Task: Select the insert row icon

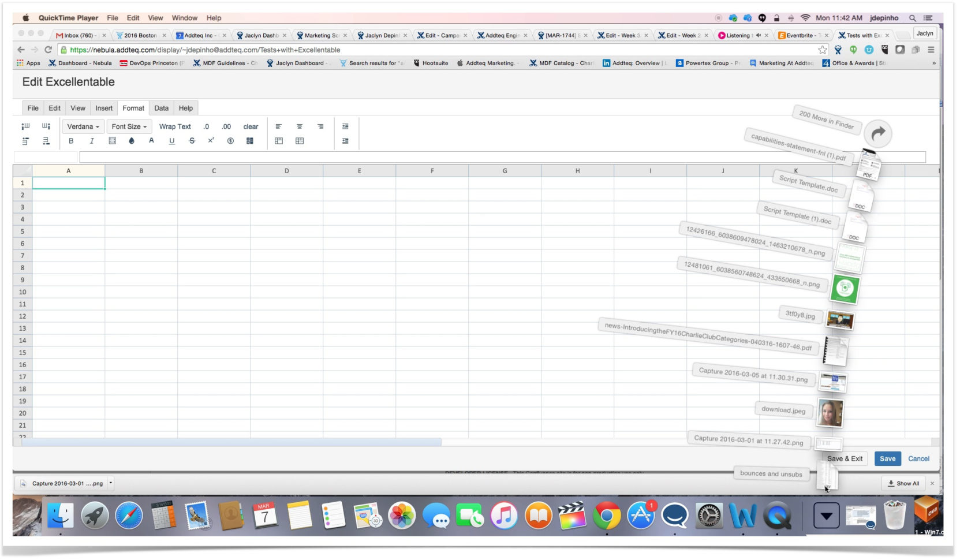Action: [x=25, y=140]
